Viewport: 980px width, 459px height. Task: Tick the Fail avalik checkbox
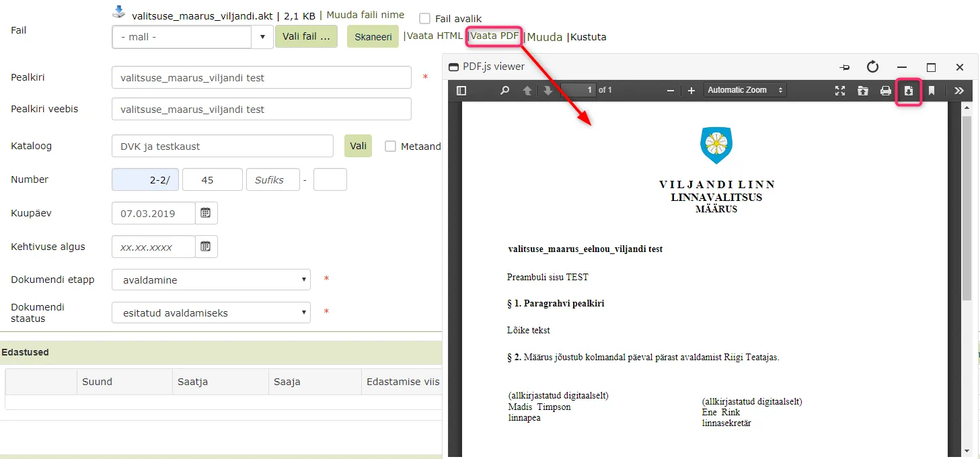pyautogui.click(x=424, y=19)
